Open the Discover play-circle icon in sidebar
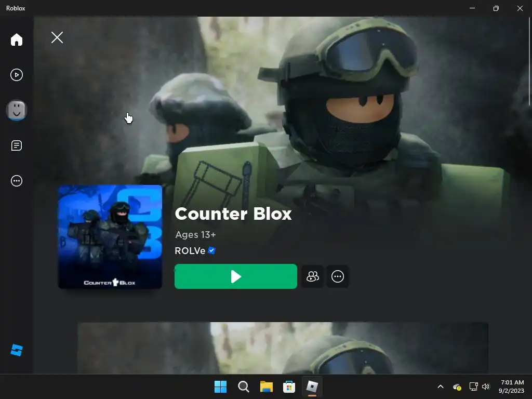Image resolution: width=532 pixels, height=399 pixels. click(16, 75)
